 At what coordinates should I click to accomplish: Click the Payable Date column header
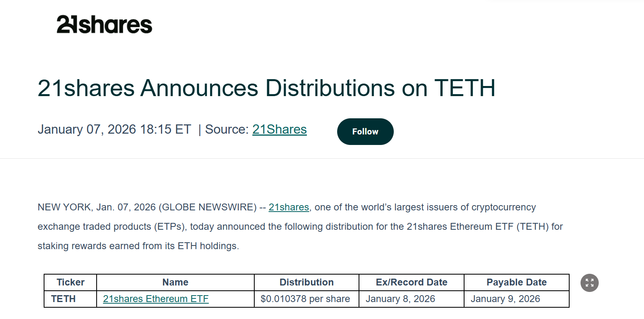[517, 282]
